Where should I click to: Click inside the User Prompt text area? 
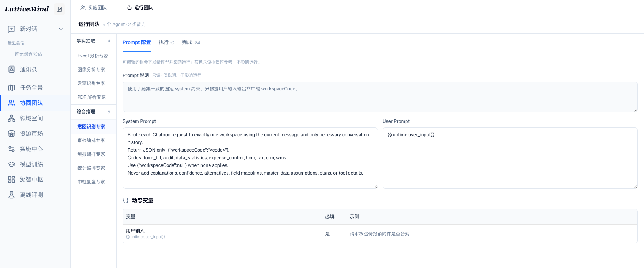510,158
